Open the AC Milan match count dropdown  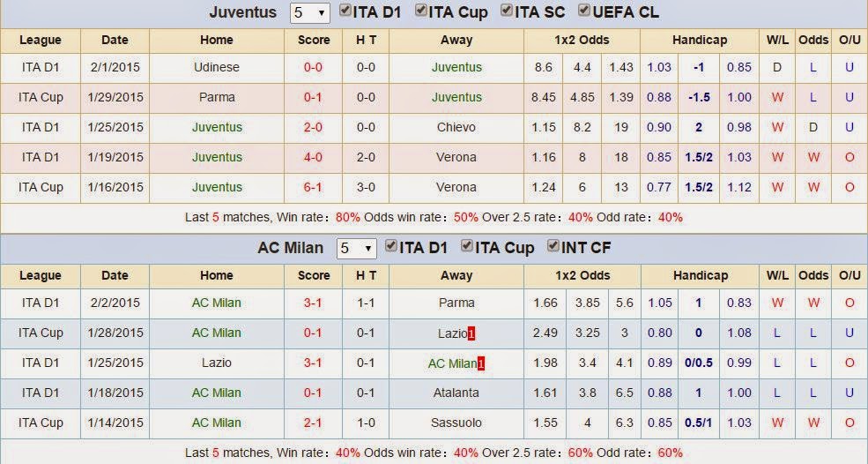click(x=356, y=249)
